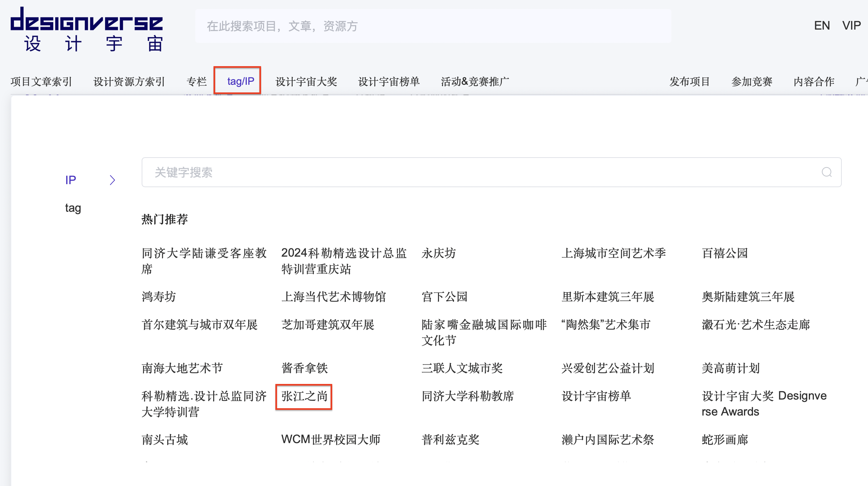This screenshot has height=486, width=868.
Task: Click the top site search field
Action: point(433,26)
